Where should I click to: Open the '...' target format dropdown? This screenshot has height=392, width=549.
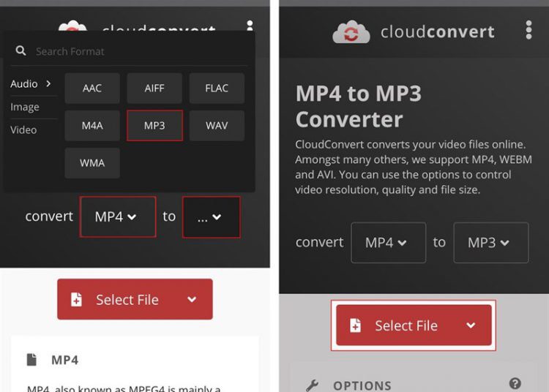click(211, 217)
